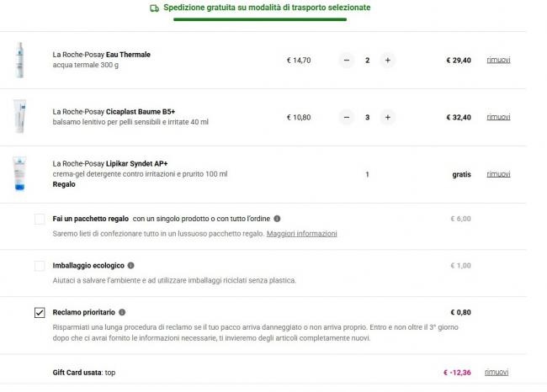Click minus button for Cicaplast Baume B5+
The width and height of the screenshot is (547, 392).
[347, 117]
